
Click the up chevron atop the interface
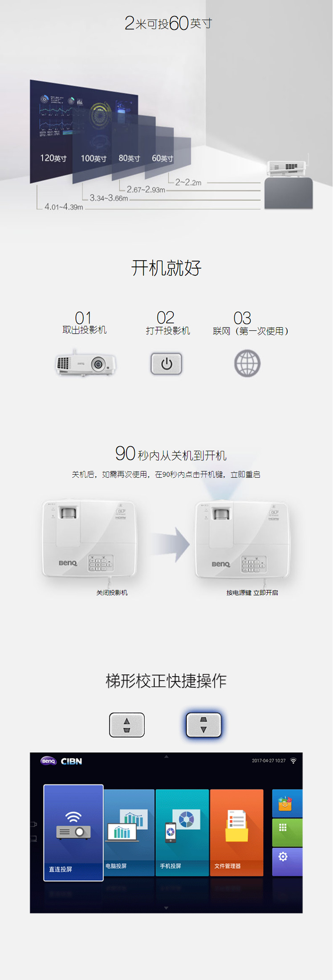click(166, 756)
